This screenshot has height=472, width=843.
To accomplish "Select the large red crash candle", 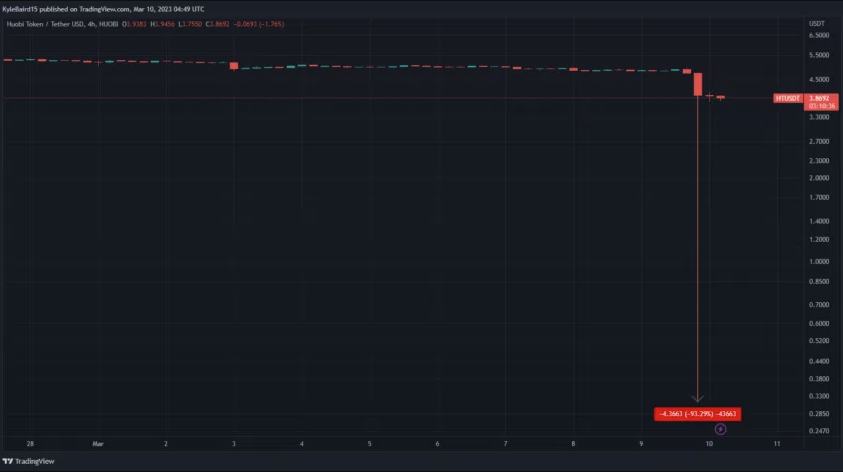I will pyautogui.click(x=698, y=84).
